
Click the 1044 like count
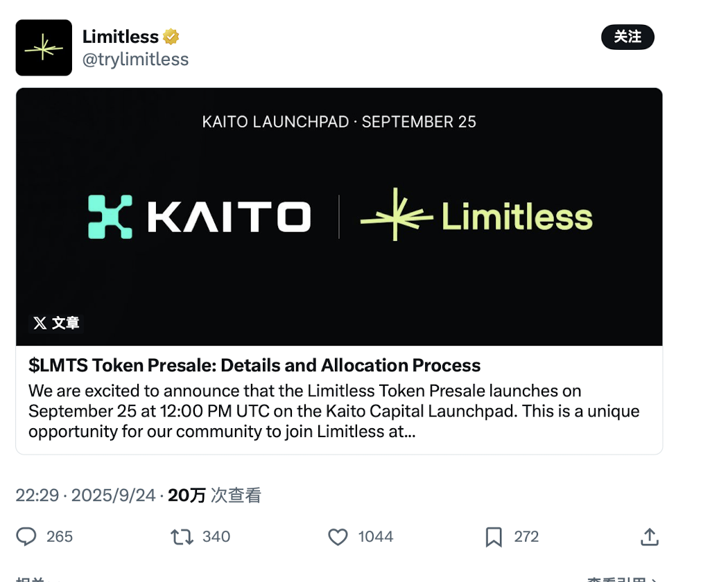pos(376,537)
